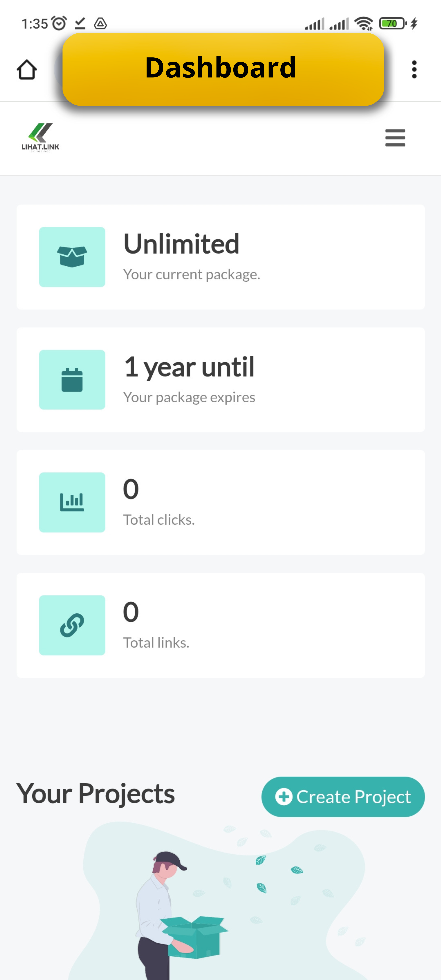Tap the package box icon

(x=72, y=257)
